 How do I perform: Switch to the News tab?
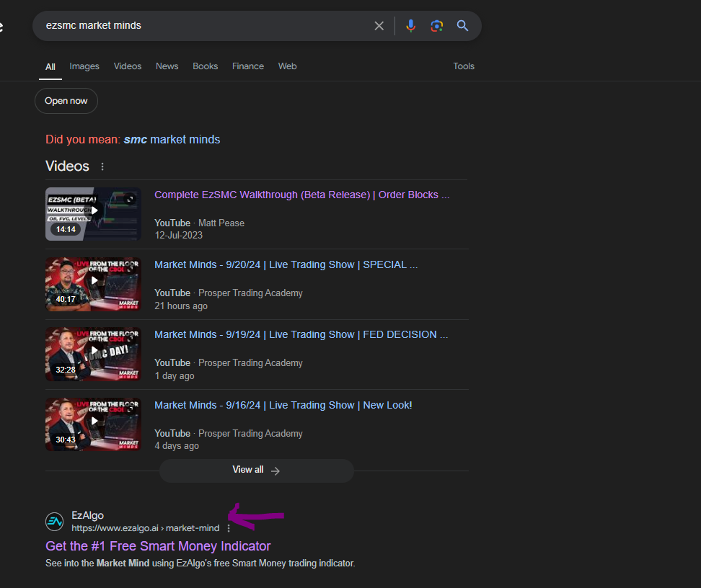tap(167, 66)
